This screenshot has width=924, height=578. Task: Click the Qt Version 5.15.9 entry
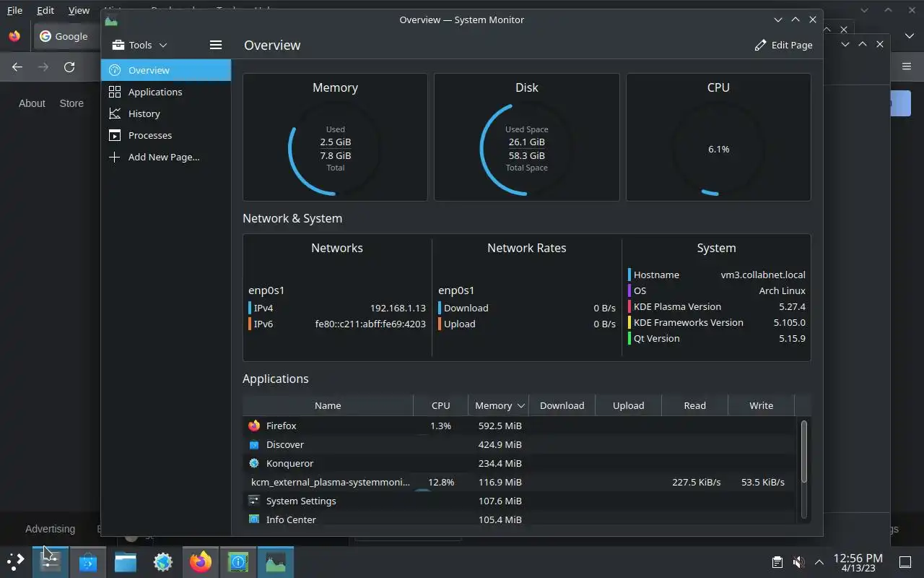click(x=717, y=338)
